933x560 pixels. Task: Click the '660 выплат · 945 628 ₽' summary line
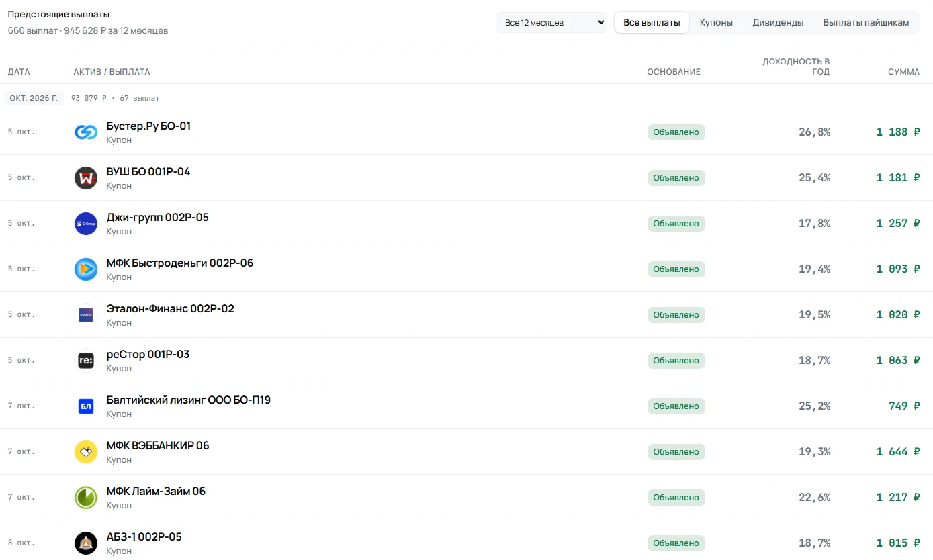[88, 31]
